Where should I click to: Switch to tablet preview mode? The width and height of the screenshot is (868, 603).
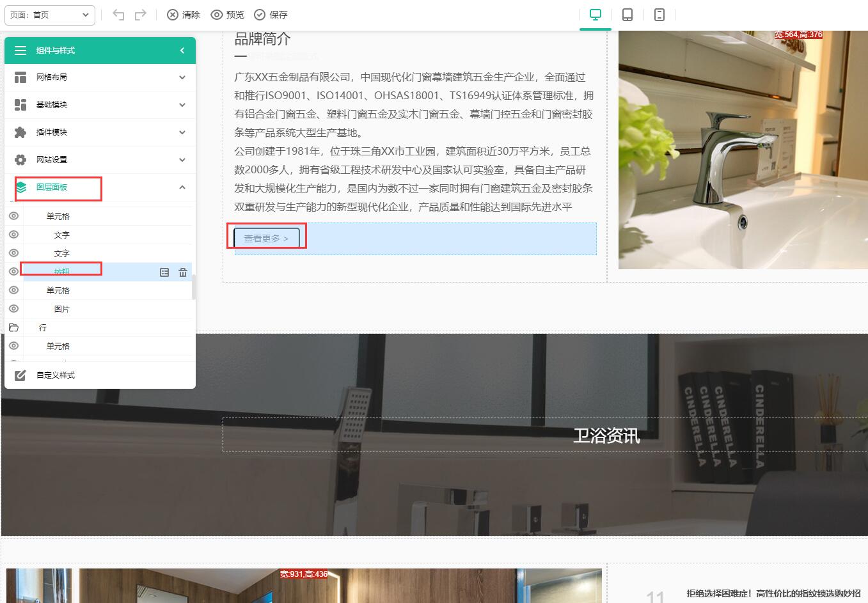click(627, 15)
